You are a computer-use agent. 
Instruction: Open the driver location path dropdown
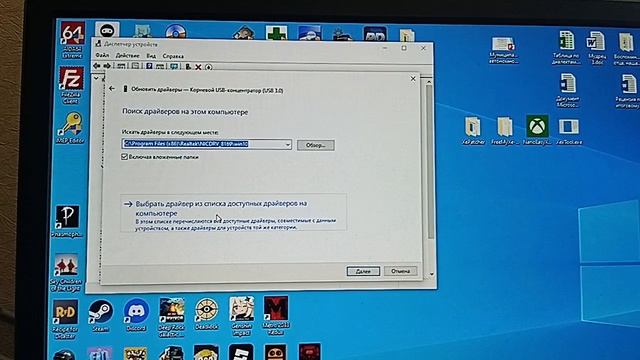coord(288,144)
